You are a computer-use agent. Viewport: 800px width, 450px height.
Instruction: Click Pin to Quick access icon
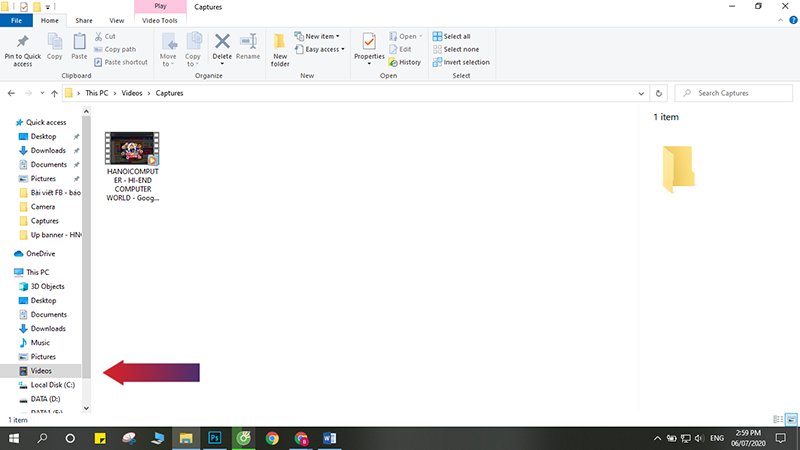[x=22, y=43]
